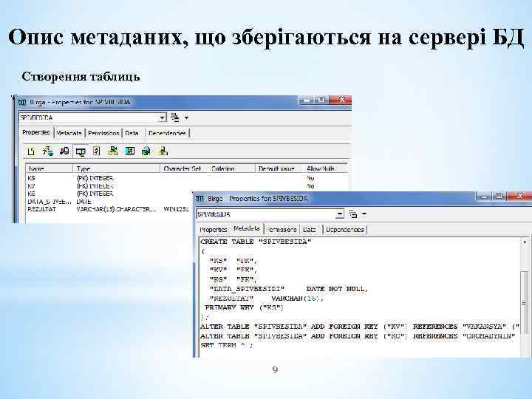532x399 pixels.
Task: Click the WIN1251 character set cell
Action: [177, 209]
